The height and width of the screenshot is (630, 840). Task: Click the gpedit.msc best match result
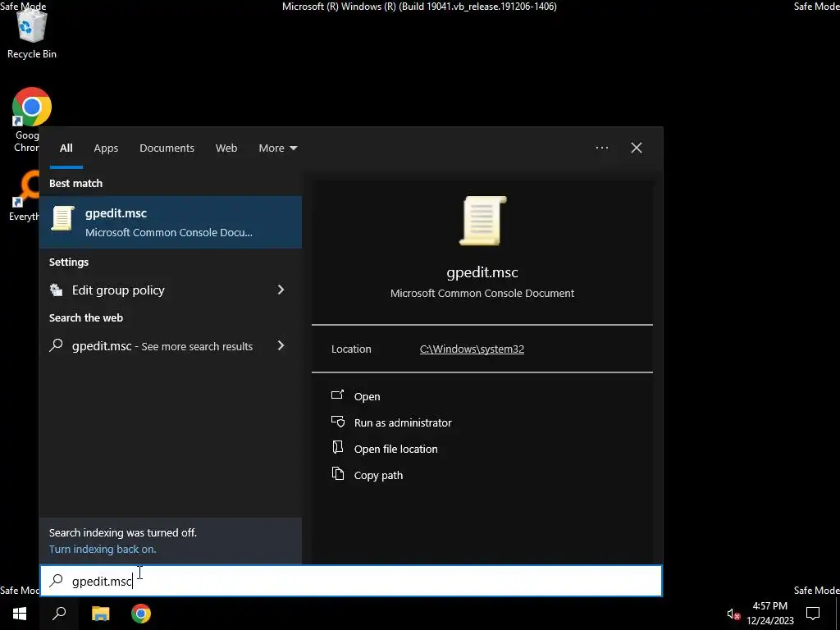click(171, 221)
